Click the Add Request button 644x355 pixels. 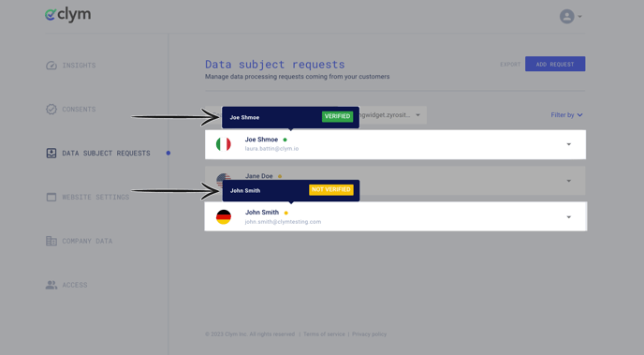pos(555,64)
